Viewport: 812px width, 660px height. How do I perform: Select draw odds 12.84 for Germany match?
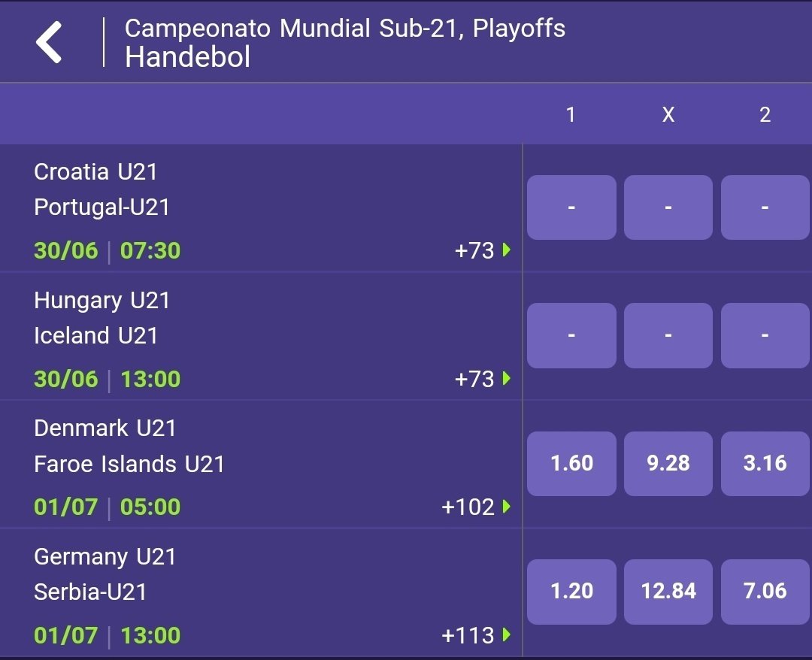[x=668, y=592]
